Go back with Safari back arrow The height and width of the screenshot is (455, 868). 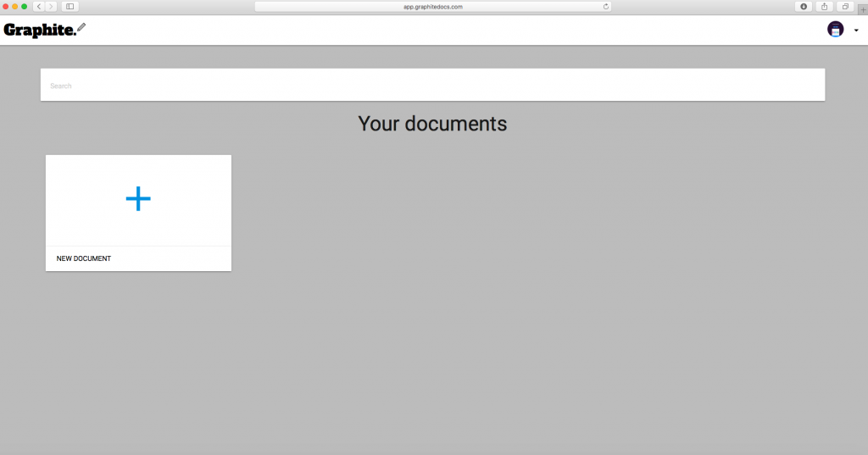pyautogui.click(x=39, y=7)
